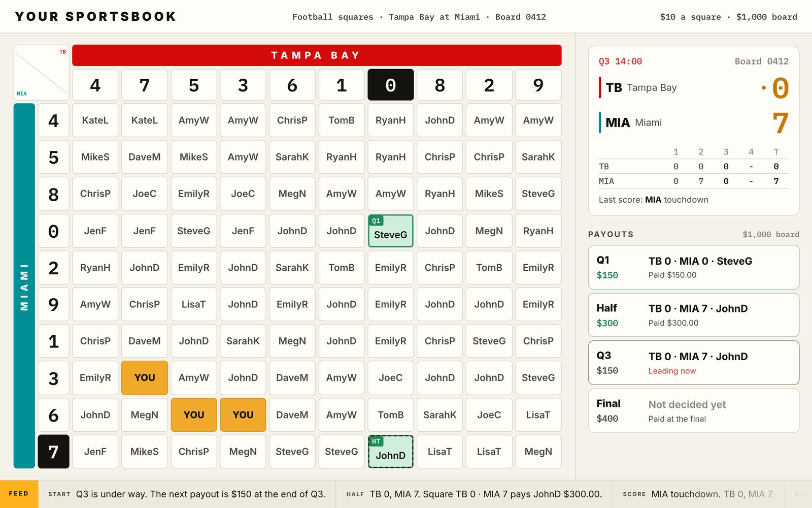
Task: Open the Q1 $150 payout card
Action: pyautogui.click(x=694, y=267)
